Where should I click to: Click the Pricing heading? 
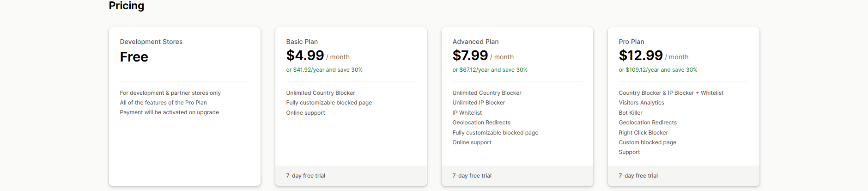pyautogui.click(x=126, y=6)
